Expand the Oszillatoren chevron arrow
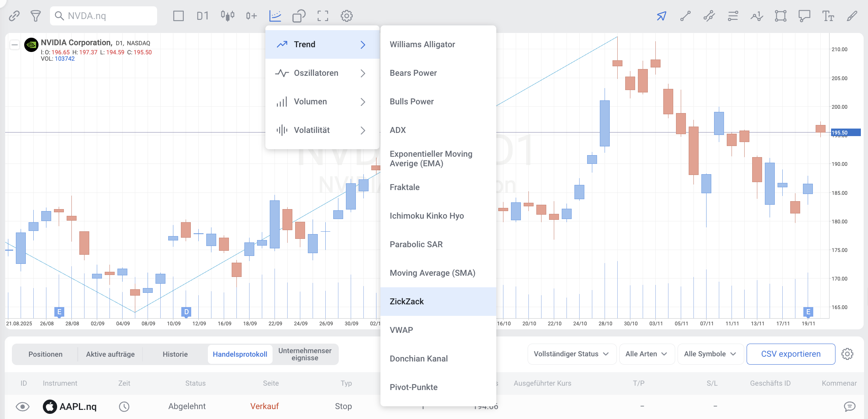 click(x=363, y=73)
